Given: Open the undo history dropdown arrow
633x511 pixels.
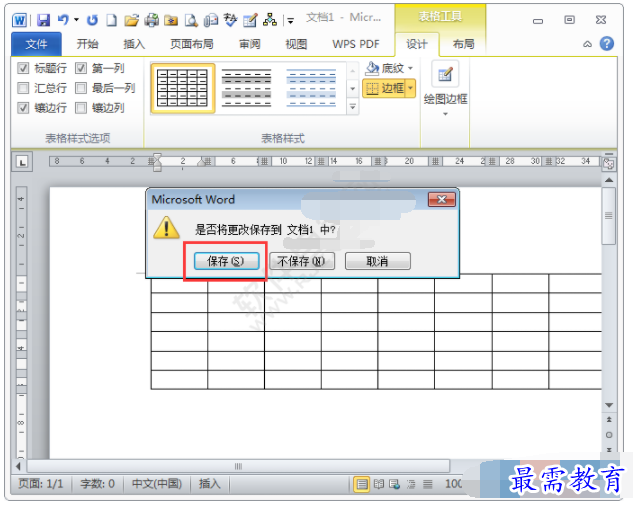Looking at the screenshot, I should click(x=76, y=19).
